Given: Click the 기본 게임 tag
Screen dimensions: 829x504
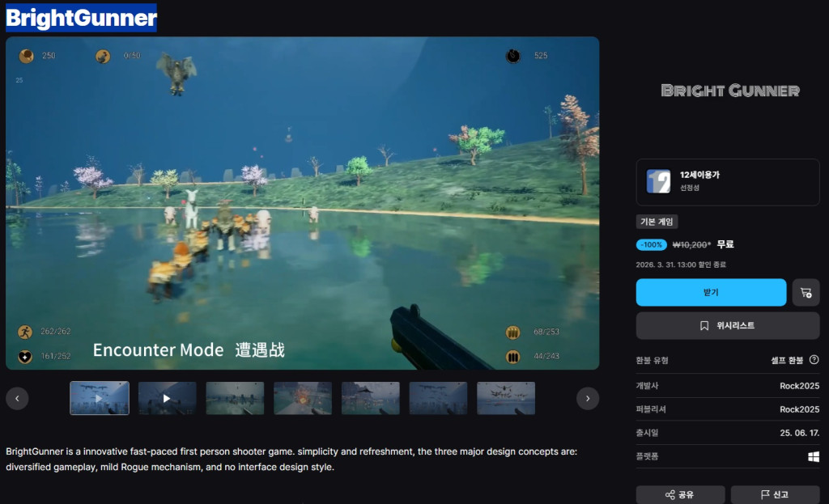Looking at the screenshot, I should 658,222.
